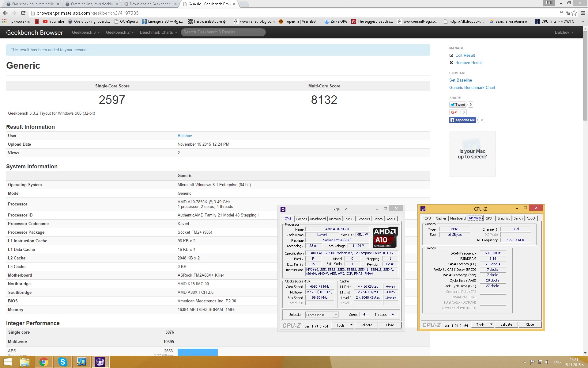The height and width of the screenshot is (368, 588).
Task: Click the Google +1 share button
Action: click(x=454, y=112)
